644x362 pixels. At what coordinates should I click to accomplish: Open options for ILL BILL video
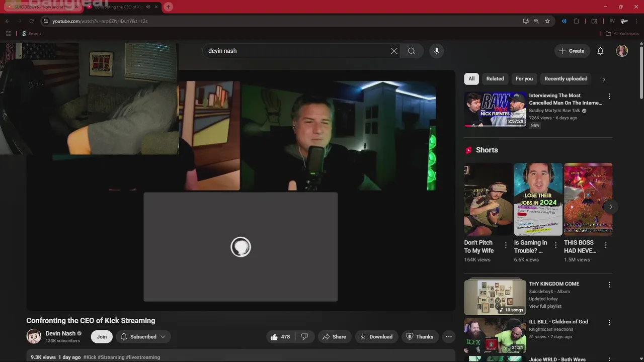pyautogui.click(x=609, y=322)
